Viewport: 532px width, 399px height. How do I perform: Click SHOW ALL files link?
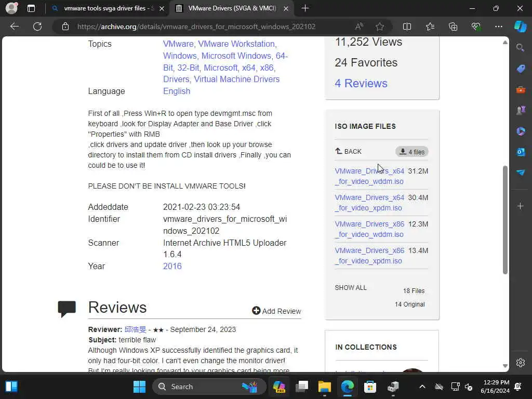pyautogui.click(x=351, y=287)
